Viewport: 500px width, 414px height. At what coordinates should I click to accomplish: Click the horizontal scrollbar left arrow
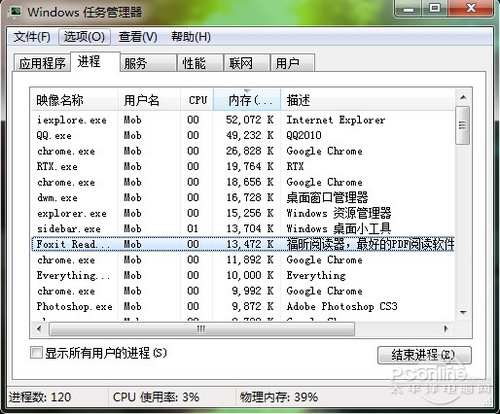39,329
